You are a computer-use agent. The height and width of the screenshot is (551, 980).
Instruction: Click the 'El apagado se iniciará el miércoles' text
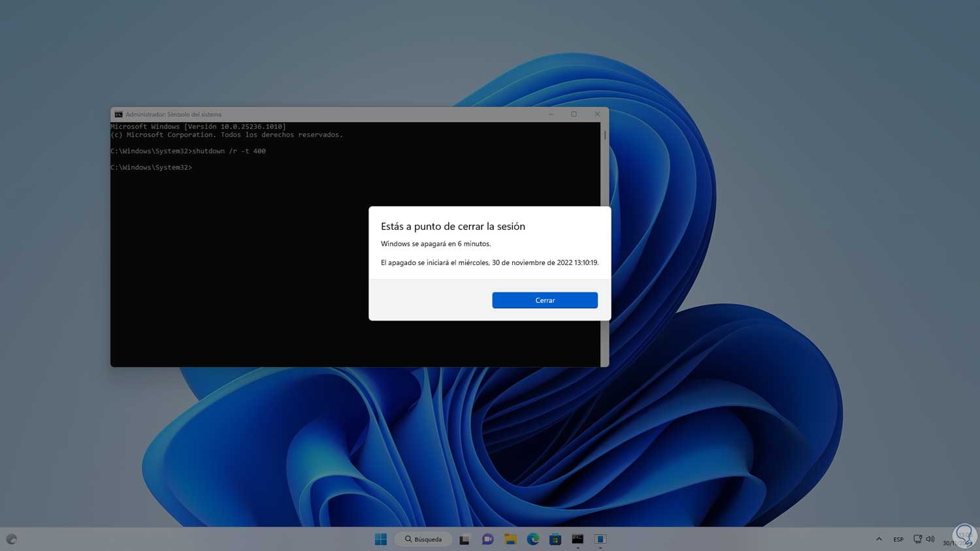coord(489,262)
